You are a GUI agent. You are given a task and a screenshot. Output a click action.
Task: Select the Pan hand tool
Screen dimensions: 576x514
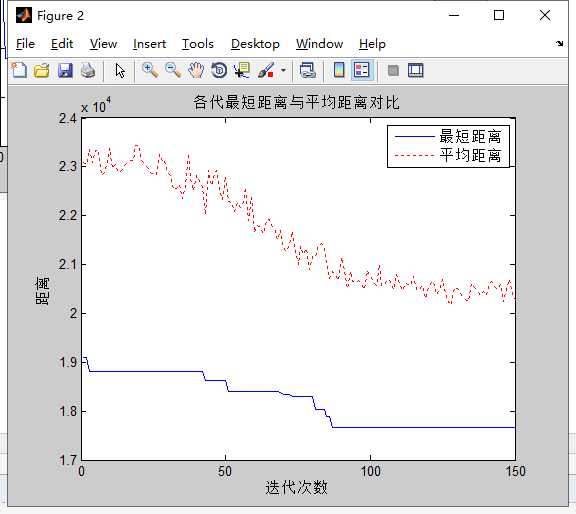(x=196, y=70)
